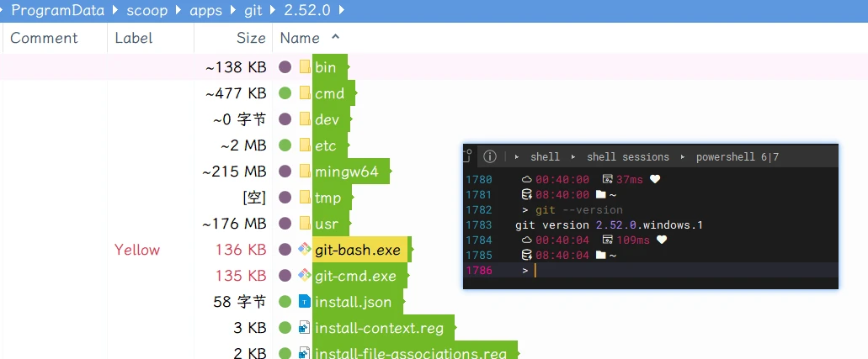The image size is (868, 359).
Task: Click the ~215 MB size value
Action: click(234, 172)
